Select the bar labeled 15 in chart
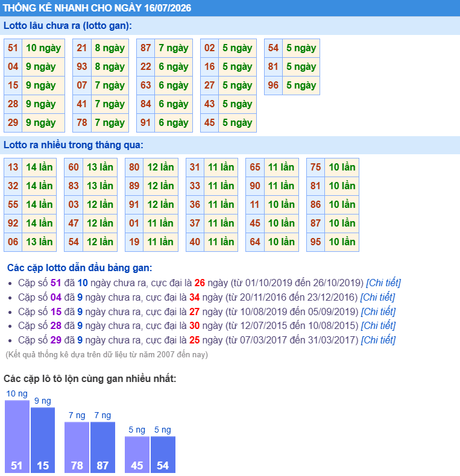 tap(43, 440)
